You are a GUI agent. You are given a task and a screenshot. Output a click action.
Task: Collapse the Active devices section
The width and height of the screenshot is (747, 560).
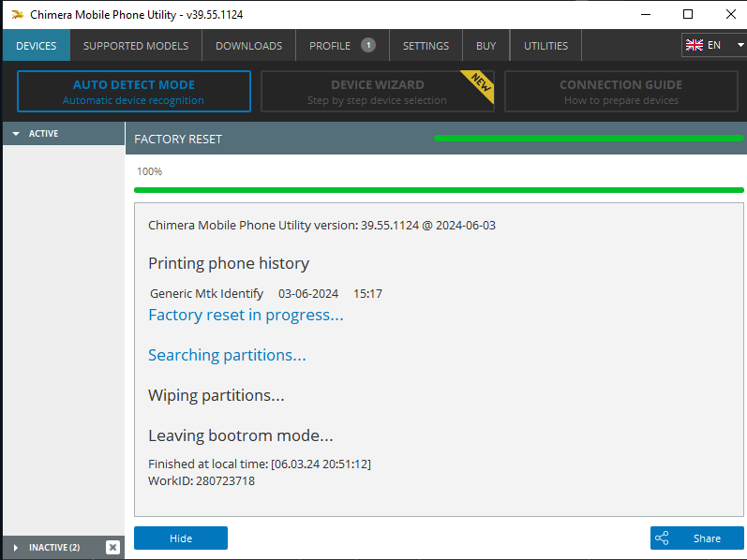tap(16, 134)
